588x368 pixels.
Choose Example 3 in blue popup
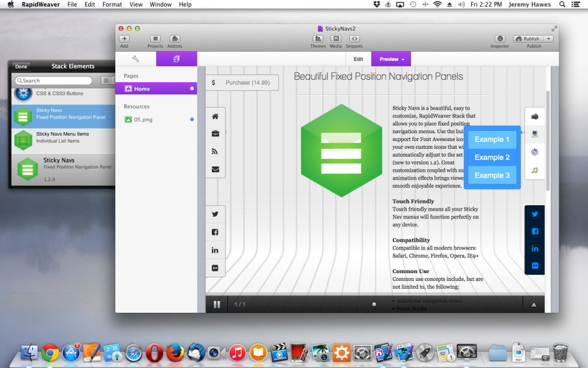492,175
